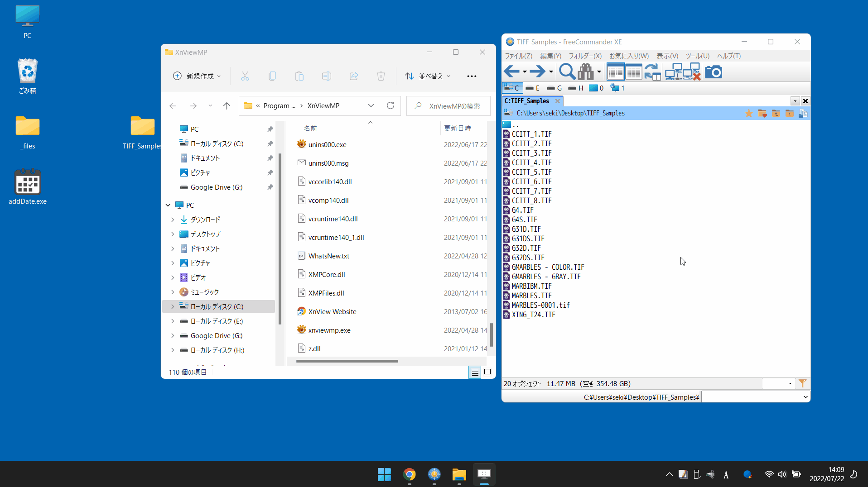Toggle the dual-panel split view button
The height and width of the screenshot is (487, 868).
click(615, 72)
